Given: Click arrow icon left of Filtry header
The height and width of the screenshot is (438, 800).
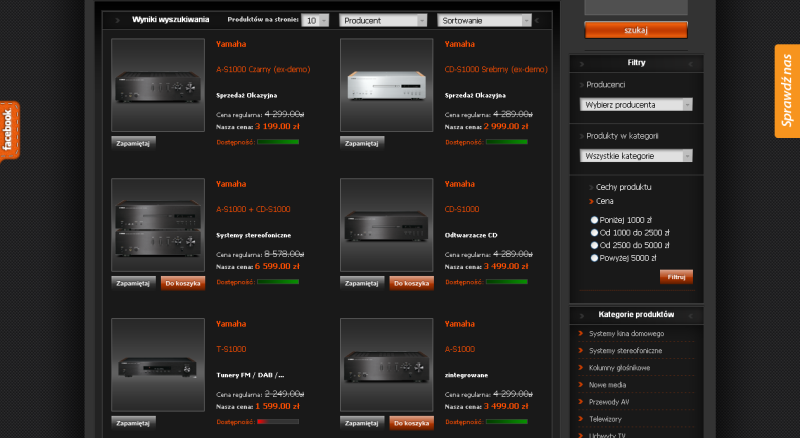Looking at the screenshot, I should click(x=582, y=64).
